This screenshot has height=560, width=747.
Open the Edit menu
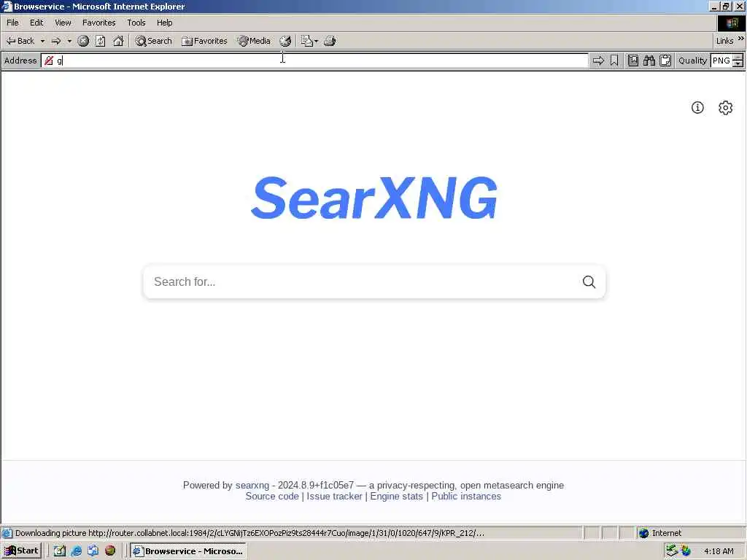coord(36,23)
